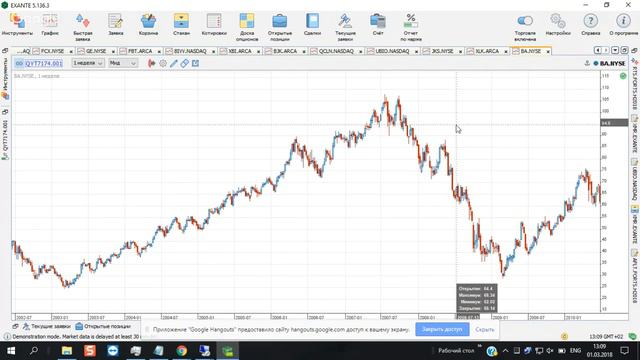This screenshot has height=360, width=640.
Task: Select the pencil drawing tool
Action: pos(173,63)
